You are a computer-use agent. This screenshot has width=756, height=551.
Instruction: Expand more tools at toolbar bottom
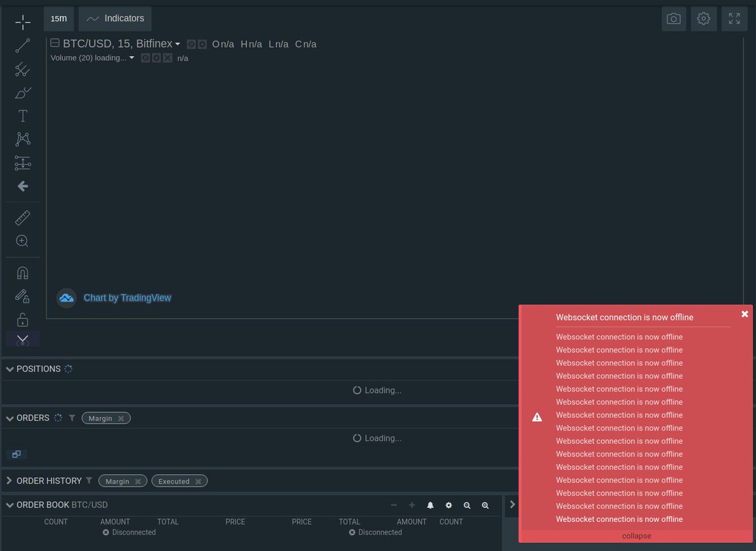(x=23, y=339)
